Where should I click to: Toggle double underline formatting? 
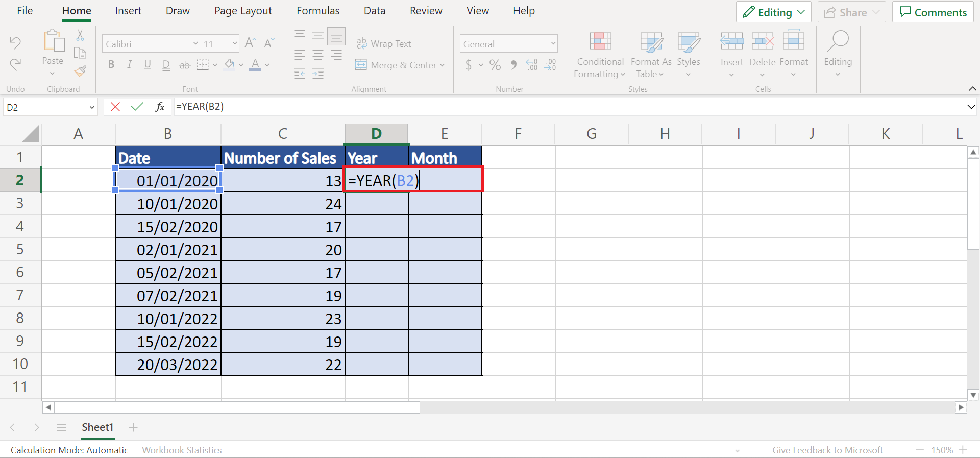point(166,65)
